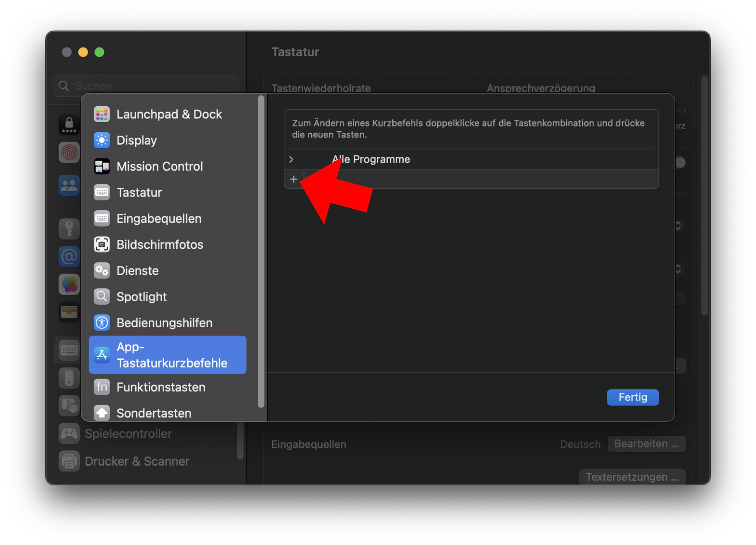Open the Mission Control icon entry
The image size is (756, 545).
click(102, 166)
